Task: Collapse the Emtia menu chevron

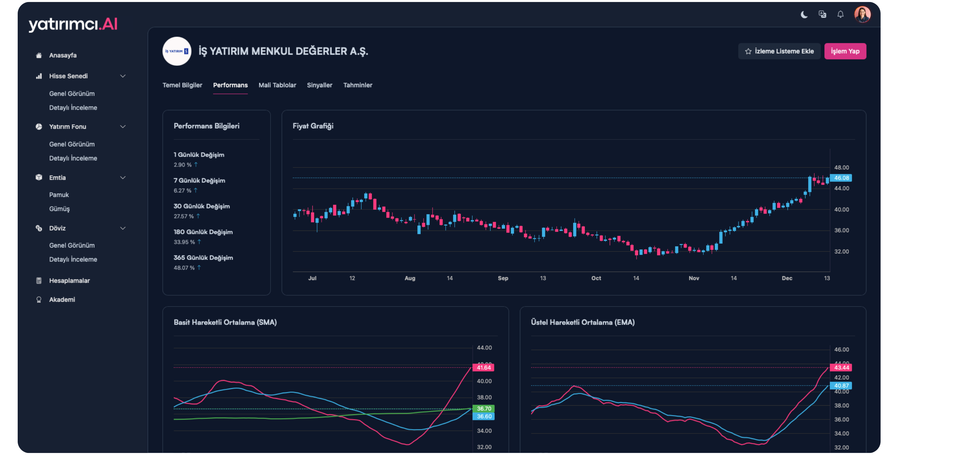Action: click(123, 177)
